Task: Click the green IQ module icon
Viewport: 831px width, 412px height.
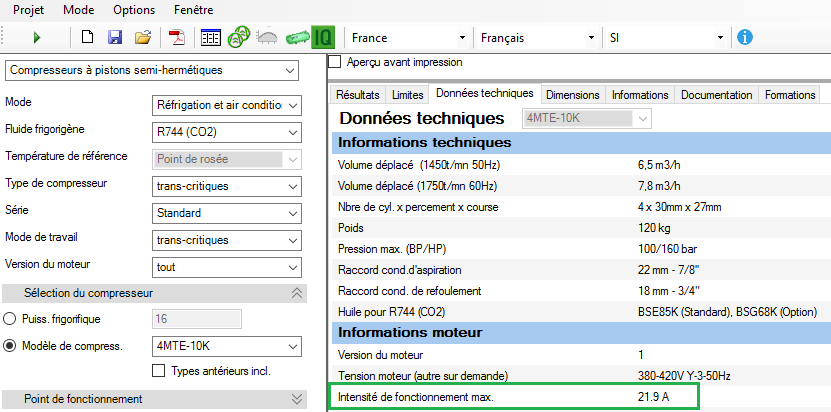Action: pos(323,38)
